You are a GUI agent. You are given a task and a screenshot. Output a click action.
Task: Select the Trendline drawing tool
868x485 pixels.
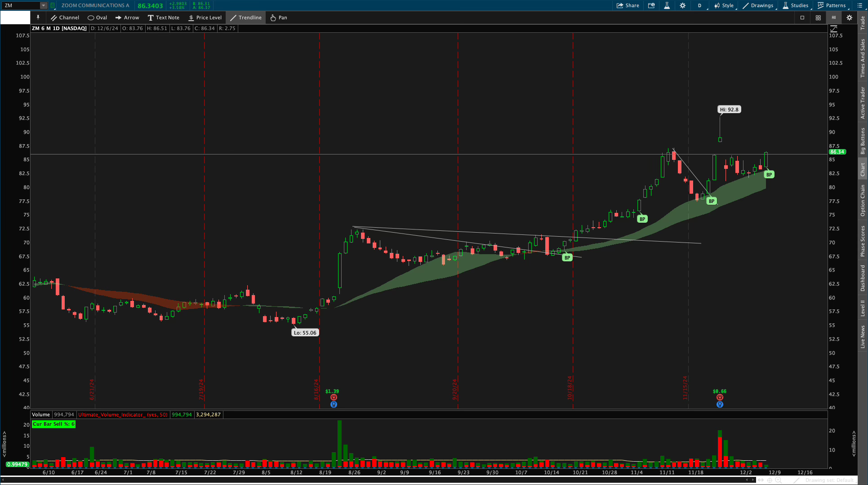tap(246, 18)
